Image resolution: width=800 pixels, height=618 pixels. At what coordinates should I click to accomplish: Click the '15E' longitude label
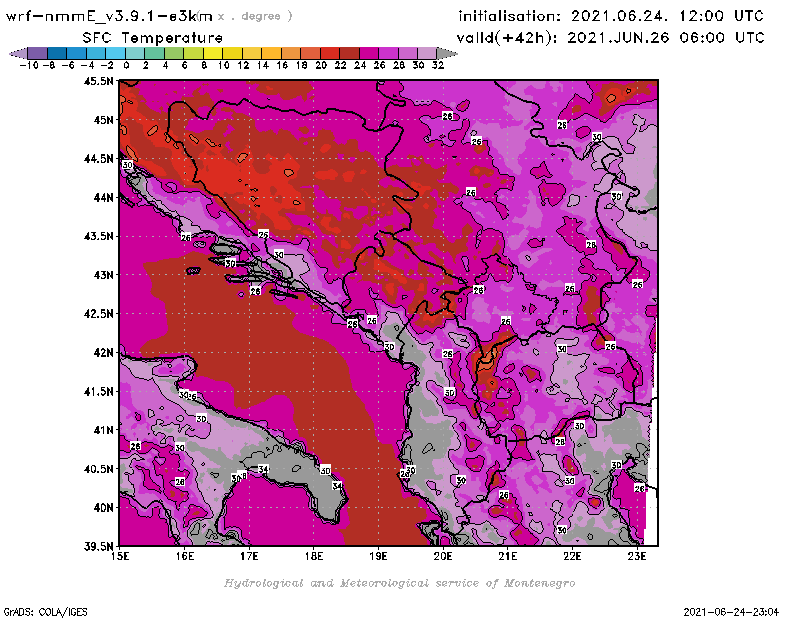tap(120, 556)
